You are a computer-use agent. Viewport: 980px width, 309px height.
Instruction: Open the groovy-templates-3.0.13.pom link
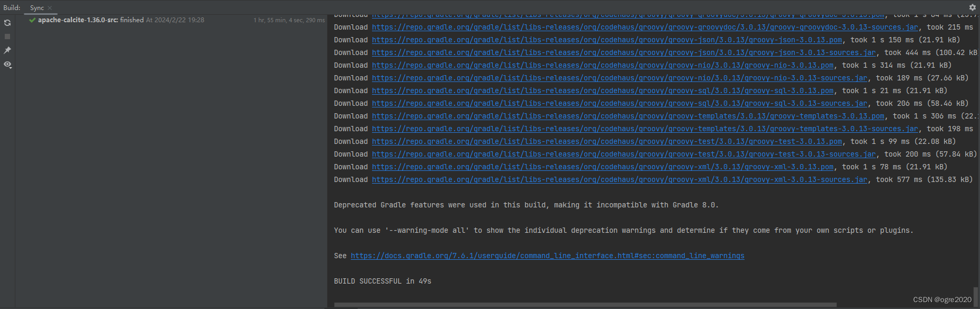tap(628, 116)
